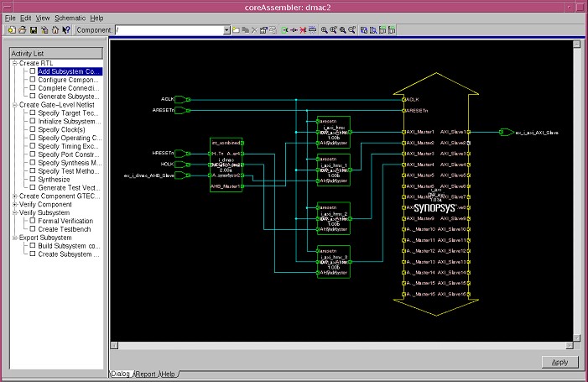
Task: Select Add Subsystem Components activity
Action: tap(70, 71)
